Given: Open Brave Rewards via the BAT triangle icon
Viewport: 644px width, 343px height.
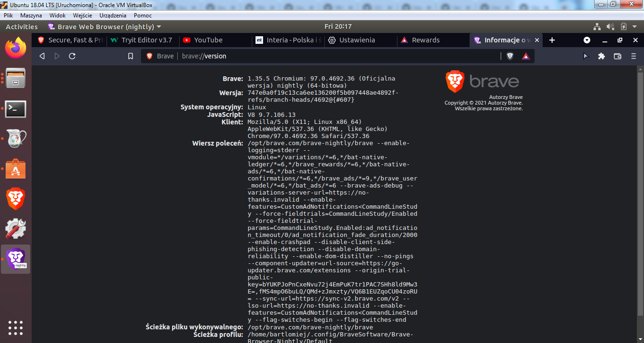Looking at the screenshot, I should point(526,56).
